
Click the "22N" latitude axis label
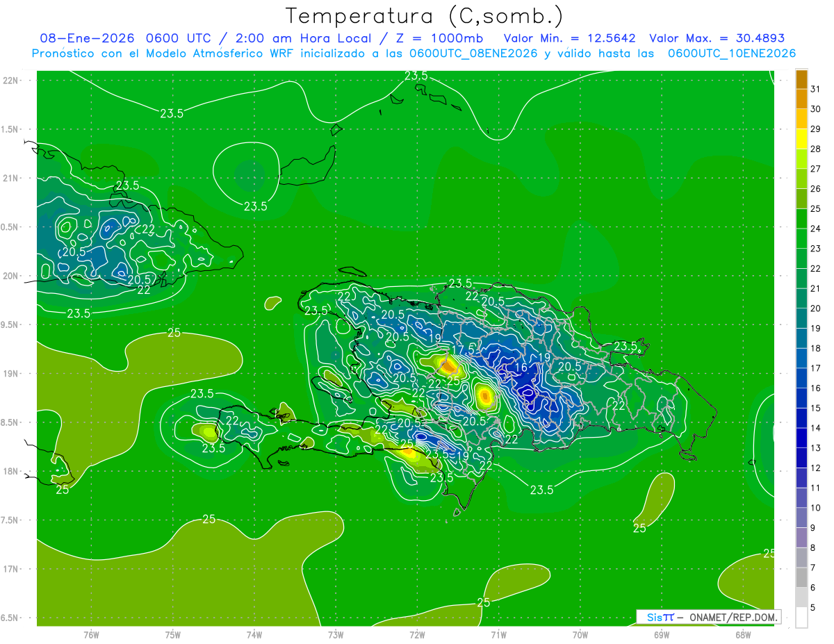(x=11, y=80)
